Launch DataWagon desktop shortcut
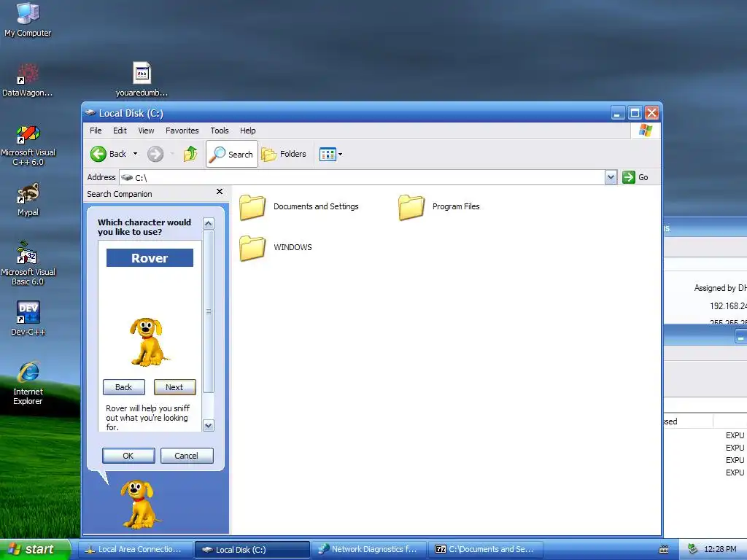747x560 pixels. 28,79
